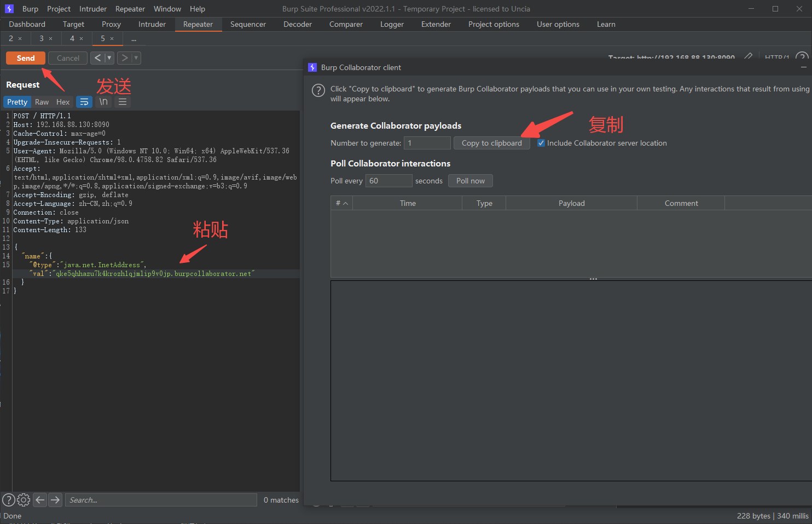Go to previous request with back arrow
The width and height of the screenshot is (812, 524).
(97, 58)
